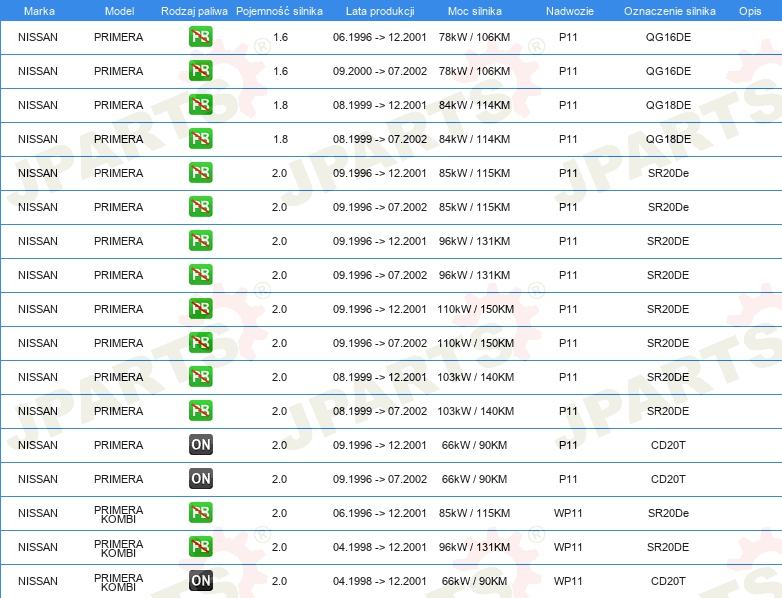782x598 pixels.
Task: Click 84kW / 114KM in the row ending 07.2002
Action: coord(474,139)
